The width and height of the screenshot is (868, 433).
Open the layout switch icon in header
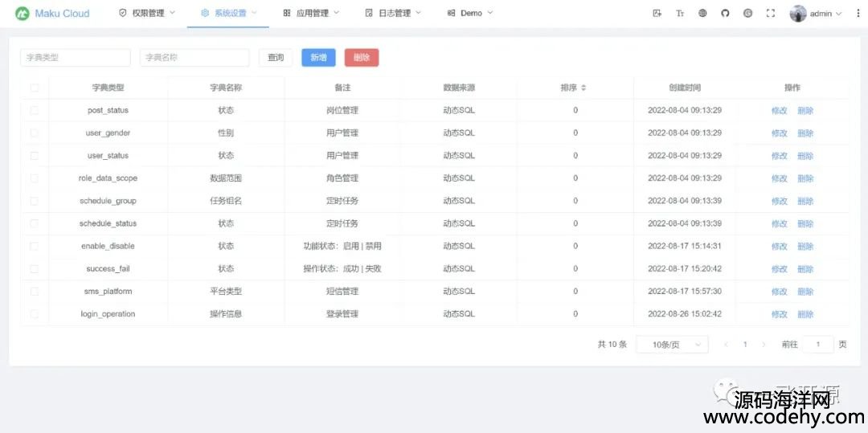[x=657, y=14]
